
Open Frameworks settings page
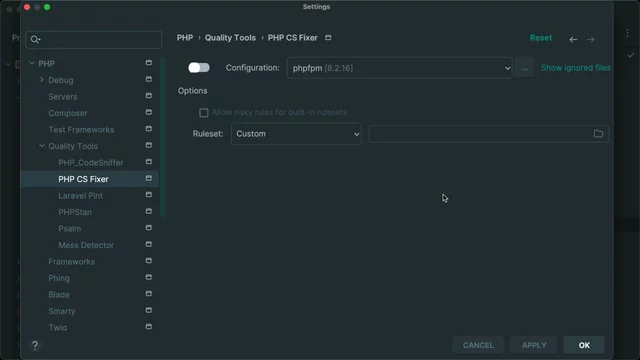pyautogui.click(x=71, y=262)
